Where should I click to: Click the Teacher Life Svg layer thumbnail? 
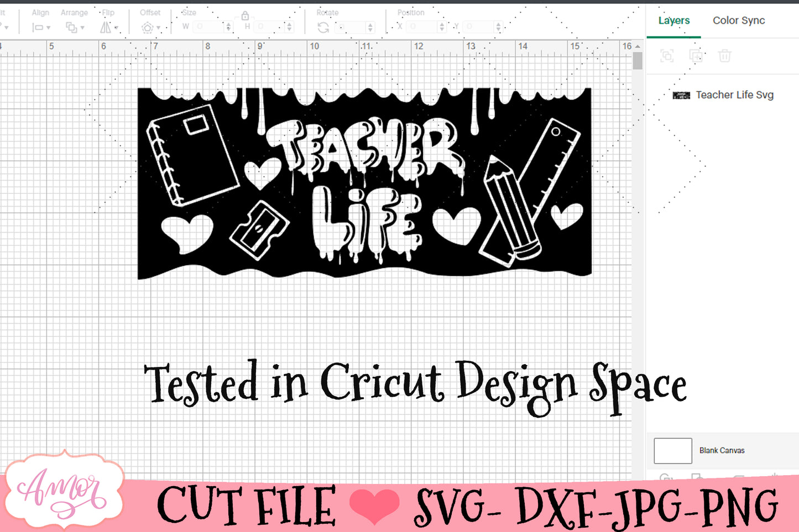(x=681, y=96)
